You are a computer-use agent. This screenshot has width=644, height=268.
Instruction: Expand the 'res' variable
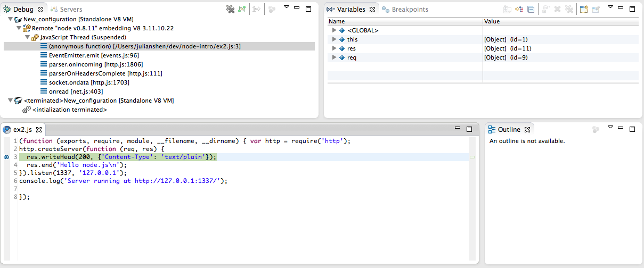334,48
